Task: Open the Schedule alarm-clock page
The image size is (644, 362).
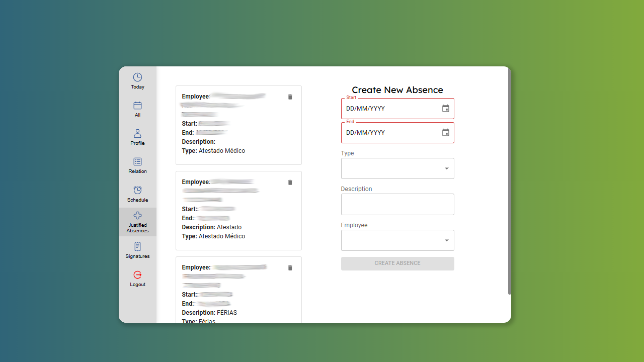Action: 137,190
